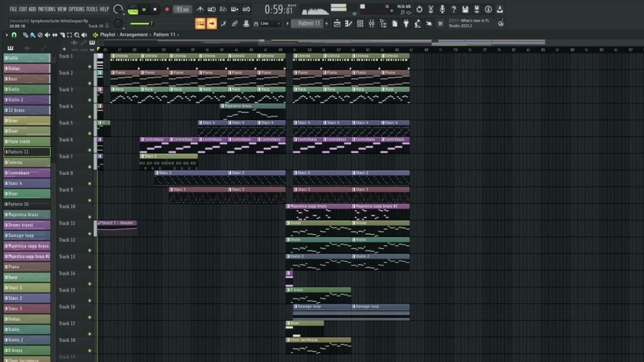Select the playlist zoom magnifier tool
This screenshot has width=644, height=362.
(76, 35)
